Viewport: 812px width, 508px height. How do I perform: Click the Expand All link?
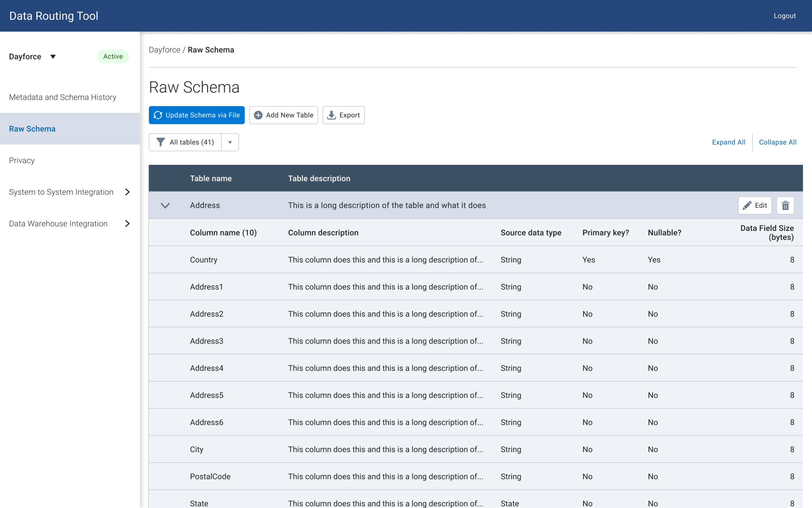click(729, 142)
